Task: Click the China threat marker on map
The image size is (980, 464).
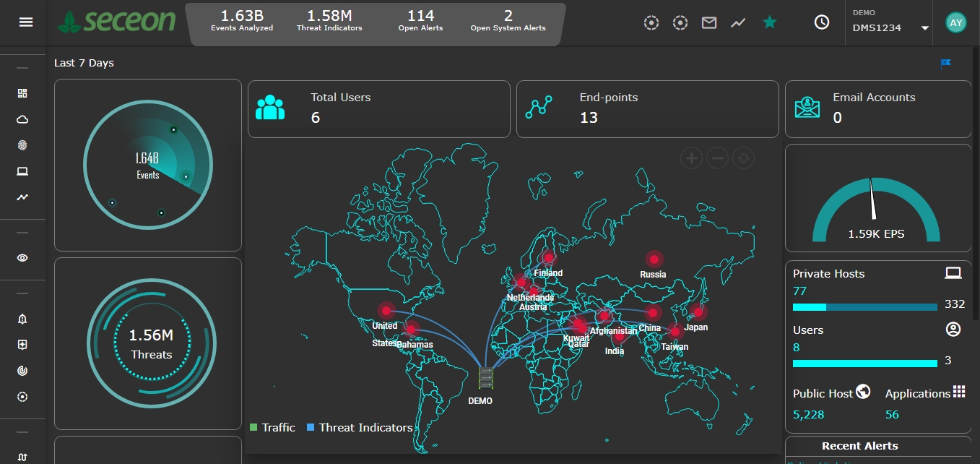Action: coord(653,313)
